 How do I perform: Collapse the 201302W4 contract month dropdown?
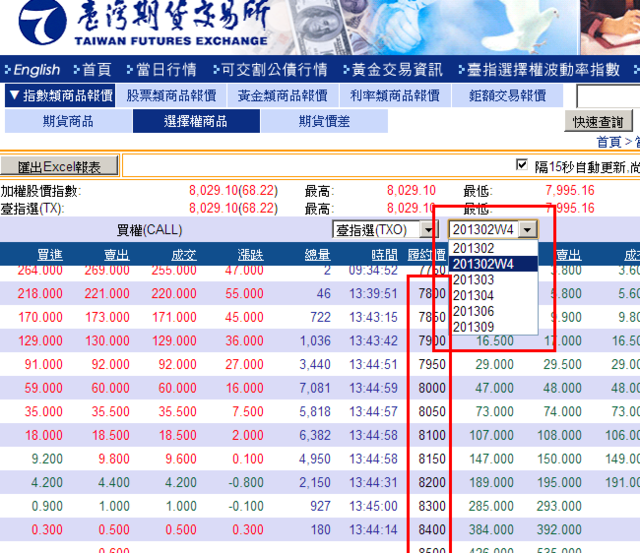527,230
